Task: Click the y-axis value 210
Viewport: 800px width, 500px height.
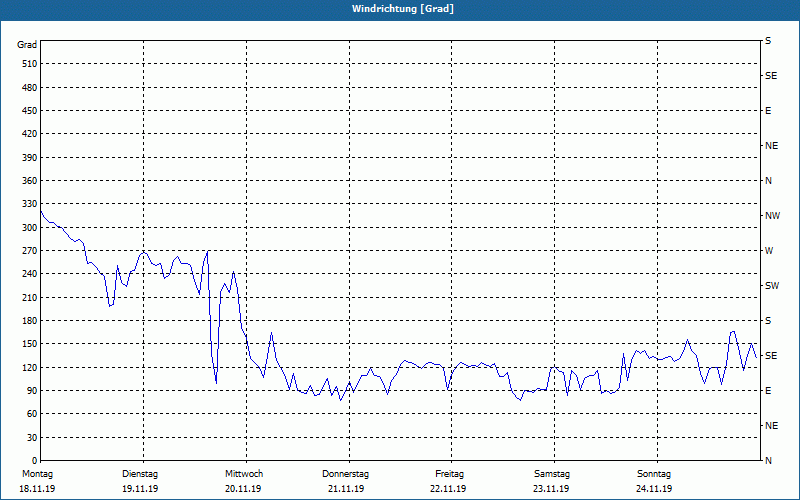Action: click(x=29, y=297)
